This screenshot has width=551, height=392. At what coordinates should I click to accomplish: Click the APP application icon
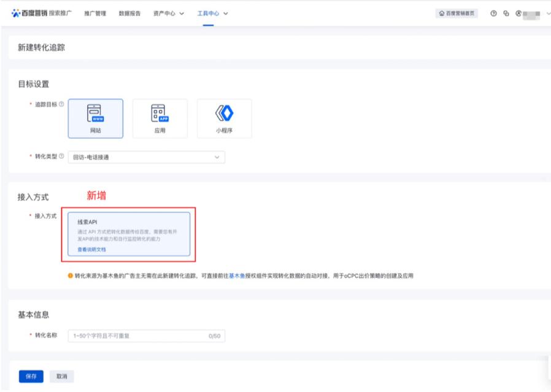coord(160,113)
